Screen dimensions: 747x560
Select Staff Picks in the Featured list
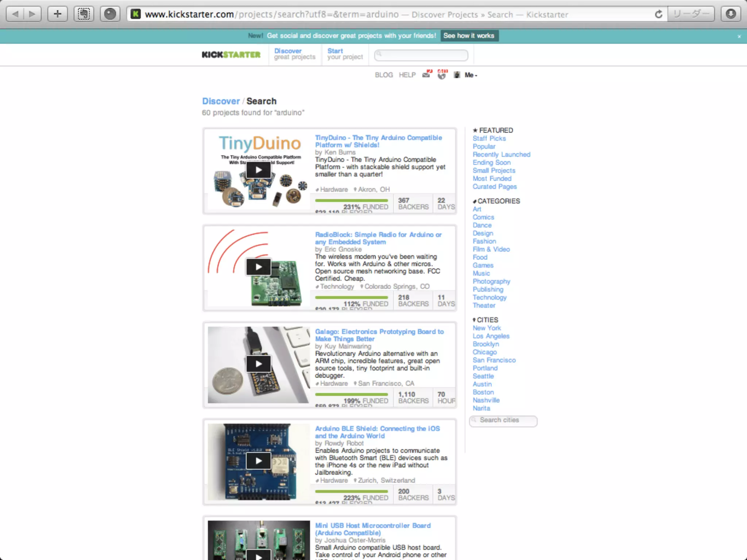click(x=489, y=139)
